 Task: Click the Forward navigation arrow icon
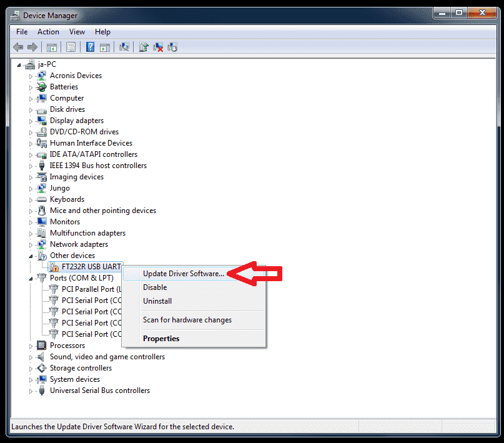31,47
